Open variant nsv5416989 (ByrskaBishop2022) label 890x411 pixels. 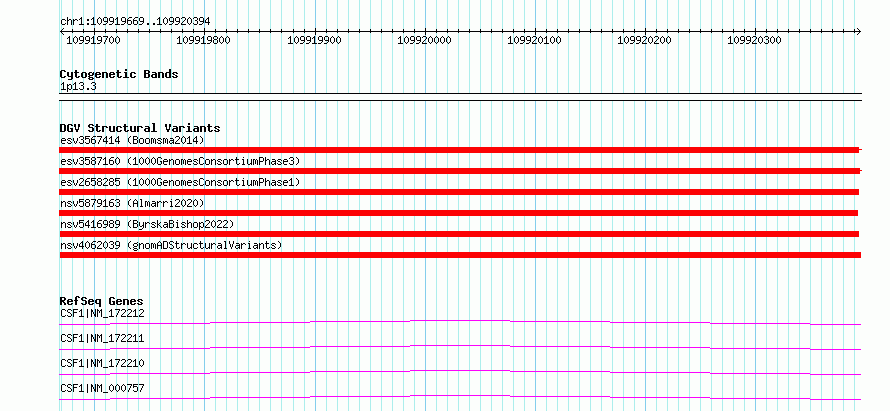point(147,224)
